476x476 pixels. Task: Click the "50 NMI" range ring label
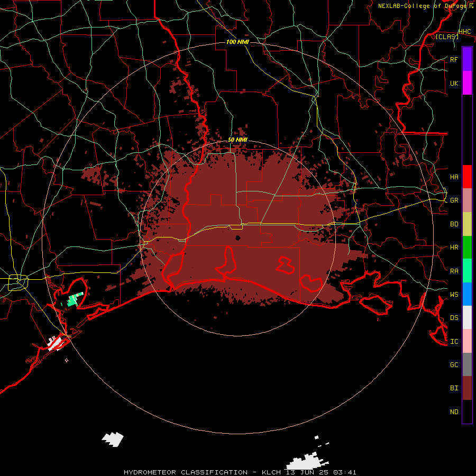pyautogui.click(x=237, y=140)
